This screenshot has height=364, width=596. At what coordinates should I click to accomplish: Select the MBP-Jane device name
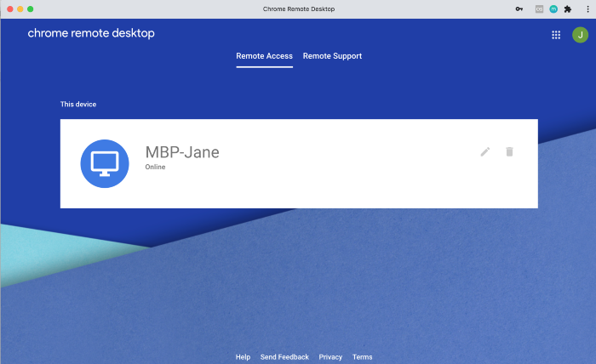[182, 152]
